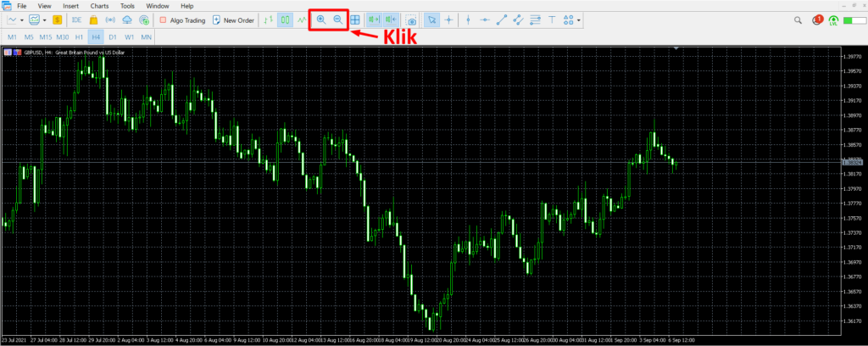868x346 pixels.
Task: Draw a trendline with the trendline tool
Action: pos(501,20)
